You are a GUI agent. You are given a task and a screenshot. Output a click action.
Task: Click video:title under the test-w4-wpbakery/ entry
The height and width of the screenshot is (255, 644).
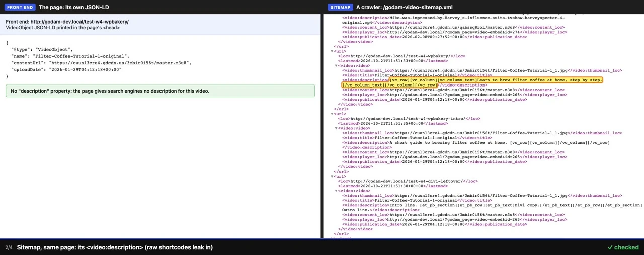tap(417, 75)
